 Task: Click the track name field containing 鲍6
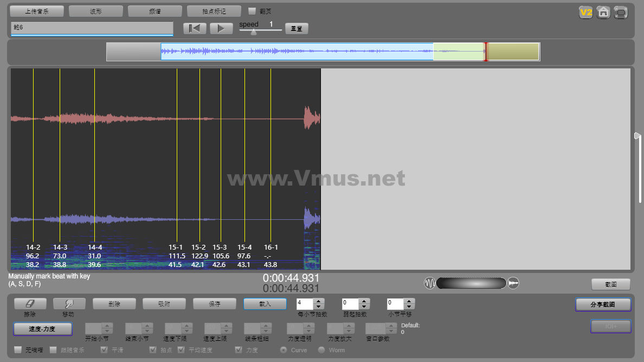92,28
